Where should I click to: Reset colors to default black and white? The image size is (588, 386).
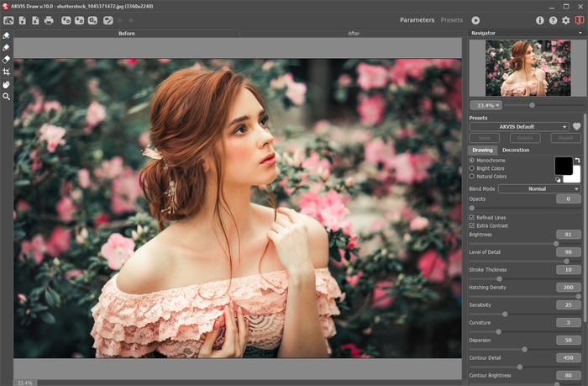[558, 179]
